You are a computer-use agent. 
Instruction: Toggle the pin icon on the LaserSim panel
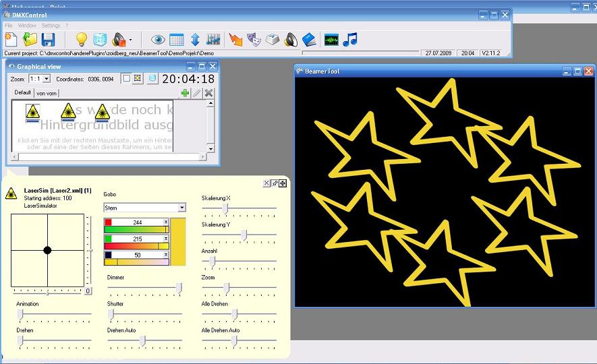(x=275, y=183)
